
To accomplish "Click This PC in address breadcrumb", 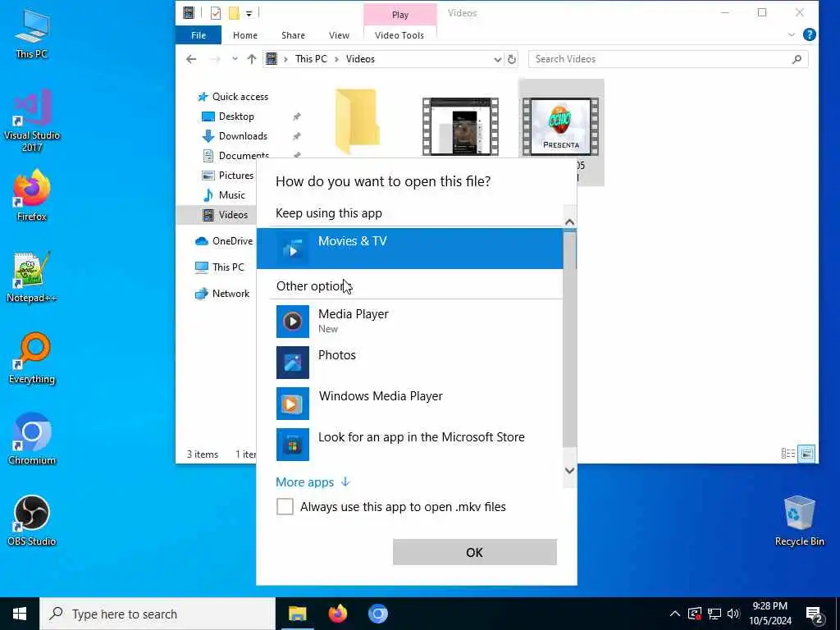I will point(311,59).
